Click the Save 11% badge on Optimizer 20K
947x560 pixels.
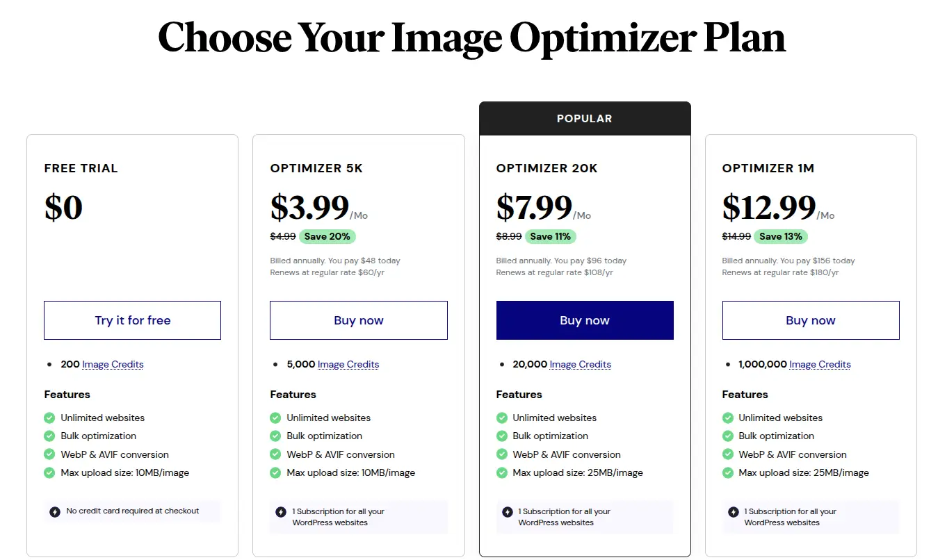[x=551, y=236]
